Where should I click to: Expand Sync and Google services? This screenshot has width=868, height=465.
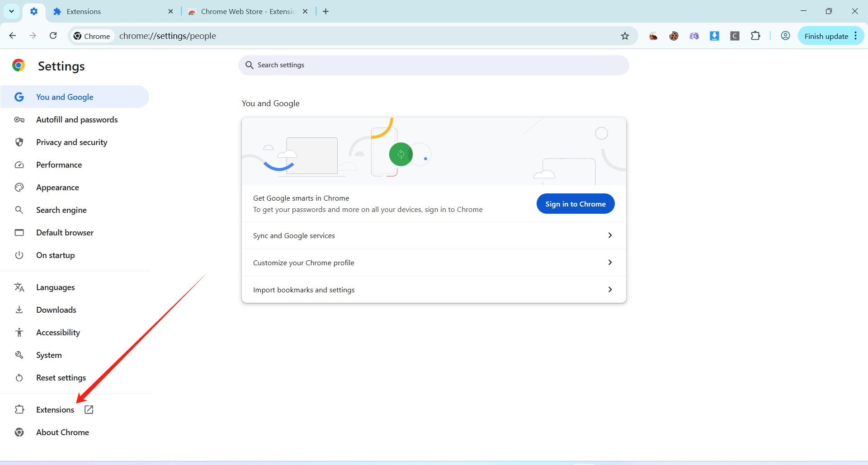(434, 235)
